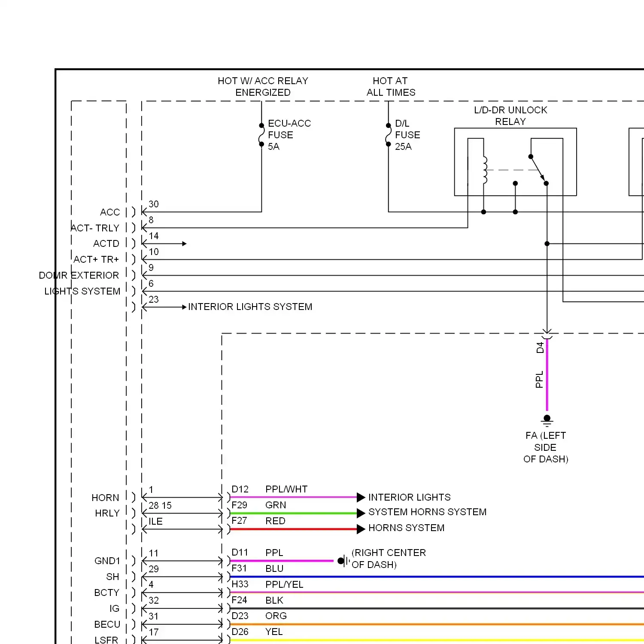Select connector label 'D12'
This screenshot has width=644, height=644.
240,489
